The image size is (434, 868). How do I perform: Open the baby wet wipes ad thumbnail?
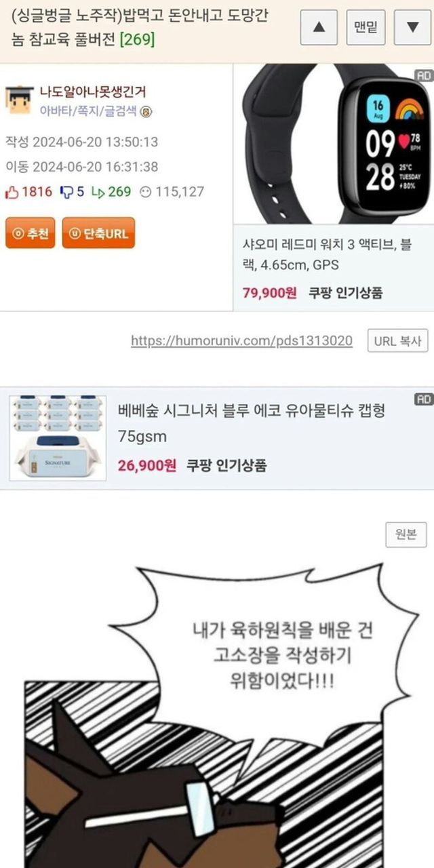(58, 438)
